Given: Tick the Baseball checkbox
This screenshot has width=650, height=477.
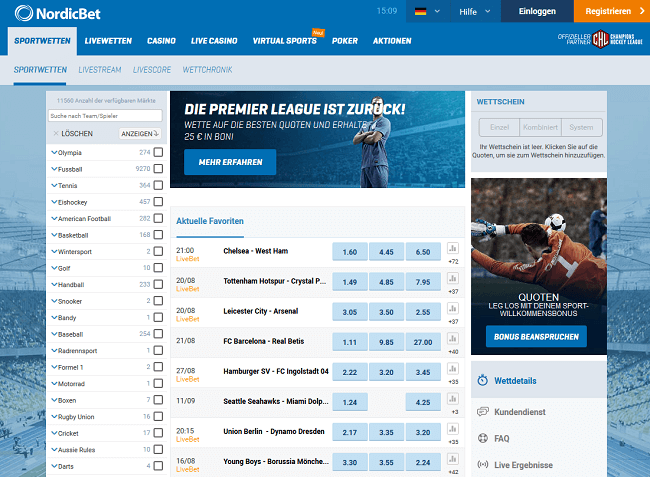Looking at the screenshot, I should coord(158,334).
